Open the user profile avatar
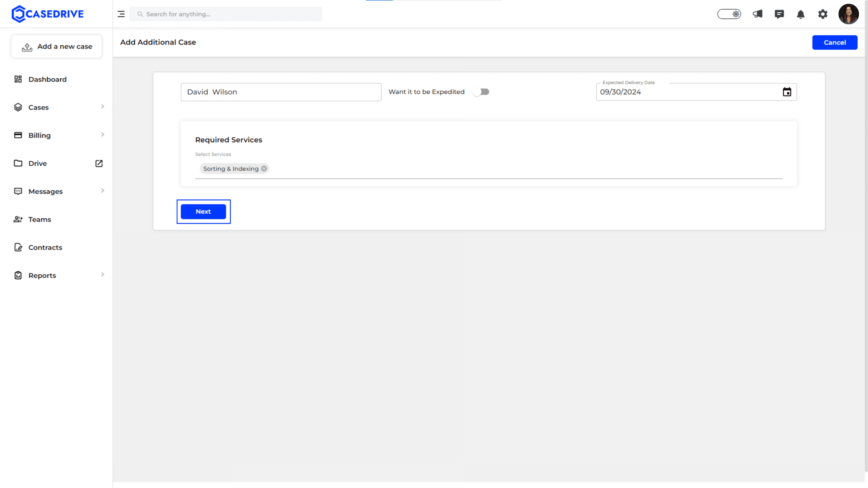This screenshot has width=868, height=488. point(848,14)
